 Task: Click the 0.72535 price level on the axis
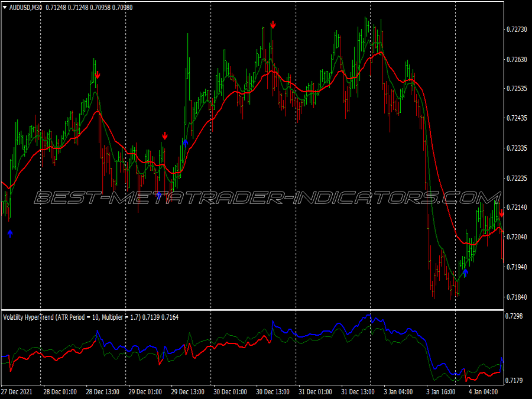click(x=517, y=89)
